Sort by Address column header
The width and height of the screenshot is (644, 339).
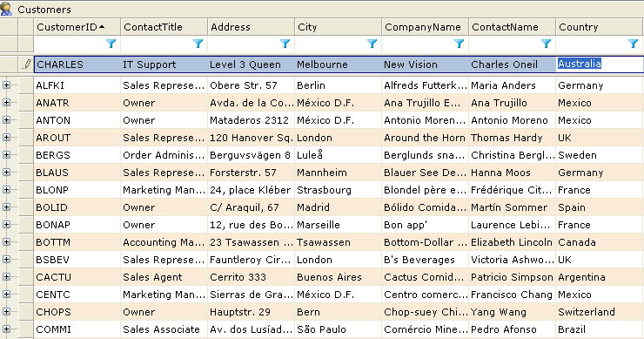[x=252, y=27]
